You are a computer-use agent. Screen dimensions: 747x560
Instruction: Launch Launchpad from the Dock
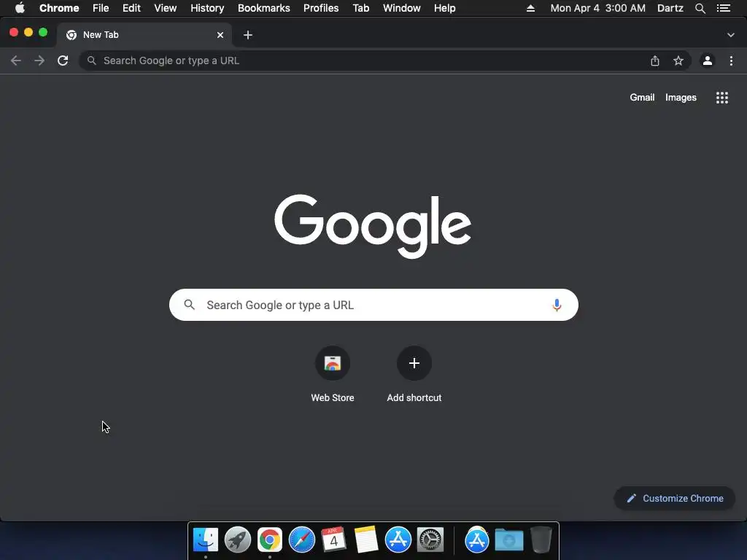click(237, 540)
